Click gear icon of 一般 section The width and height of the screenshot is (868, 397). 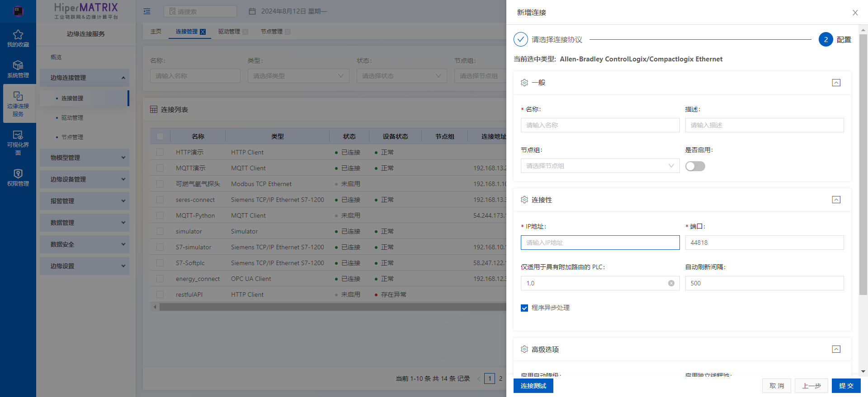524,83
